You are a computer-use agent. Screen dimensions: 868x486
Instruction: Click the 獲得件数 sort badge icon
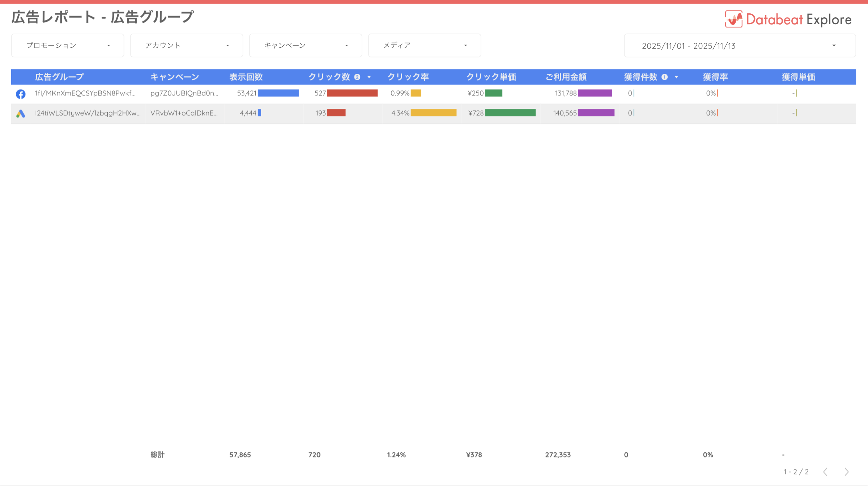(664, 77)
